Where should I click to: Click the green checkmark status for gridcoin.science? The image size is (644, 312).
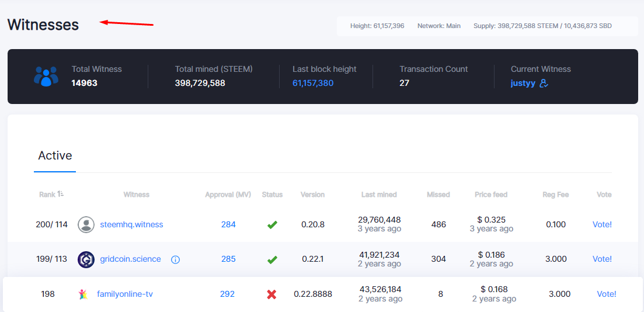pos(272,260)
